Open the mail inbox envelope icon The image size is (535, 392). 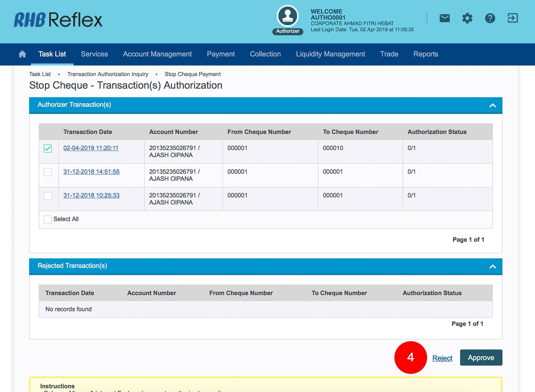point(444,18)
